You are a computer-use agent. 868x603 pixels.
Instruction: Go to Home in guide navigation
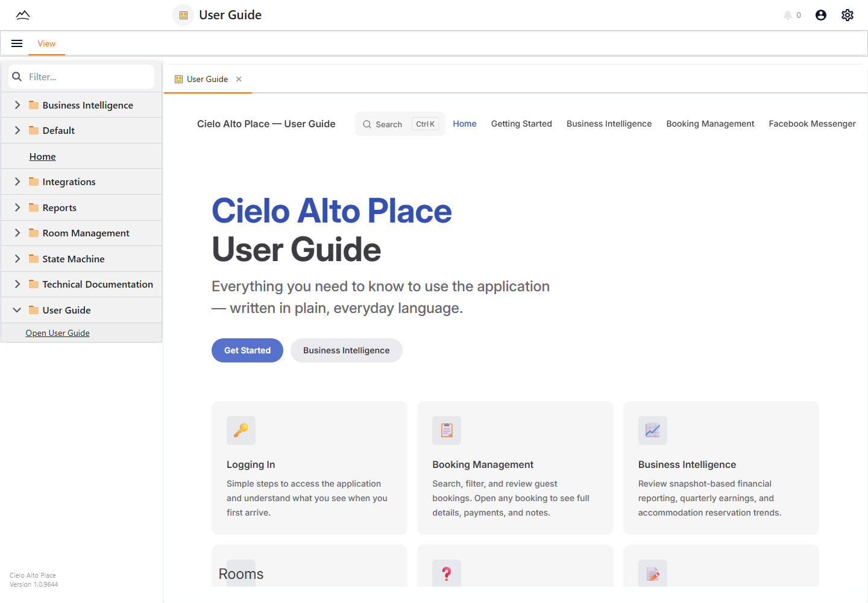[465, 124]
